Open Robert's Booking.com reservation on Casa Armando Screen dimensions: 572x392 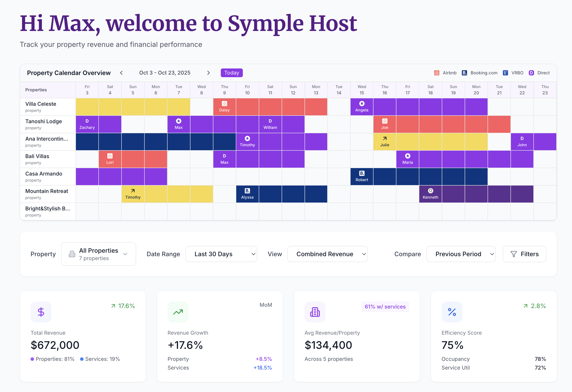(361, 176)
